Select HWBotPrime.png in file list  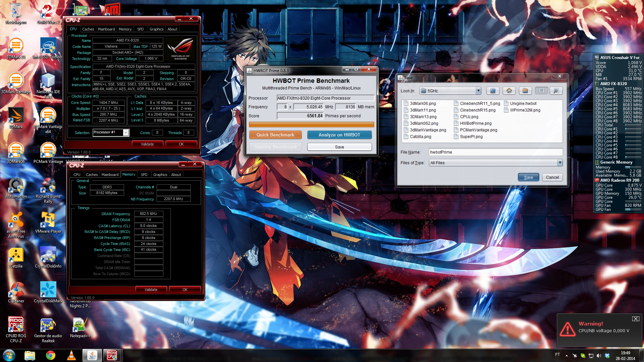(473, 123)
